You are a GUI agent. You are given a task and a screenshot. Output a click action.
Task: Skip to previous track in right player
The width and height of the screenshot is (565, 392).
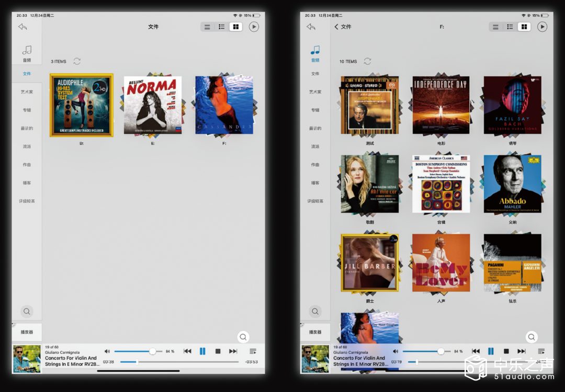[476, 351]
